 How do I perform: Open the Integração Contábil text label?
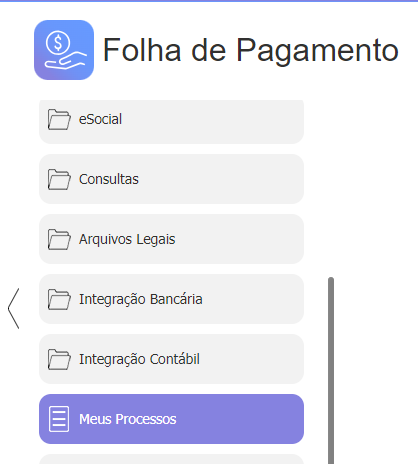tap(139, 359)
